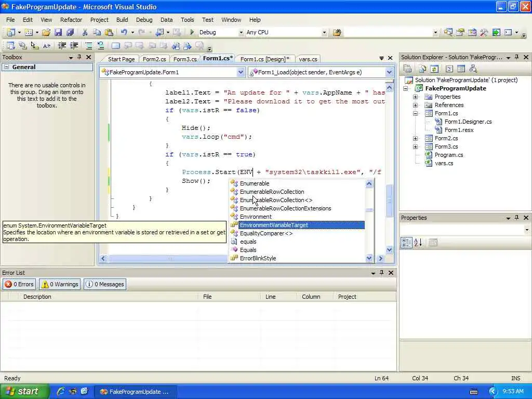
Task: Open the Debug menu
Action: pos(144,20)
